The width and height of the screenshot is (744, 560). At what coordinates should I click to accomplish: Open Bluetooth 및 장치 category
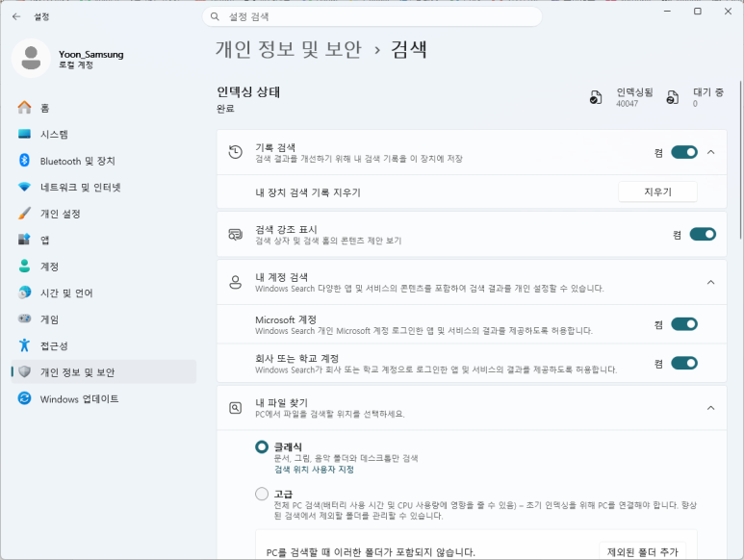point(104,161)
